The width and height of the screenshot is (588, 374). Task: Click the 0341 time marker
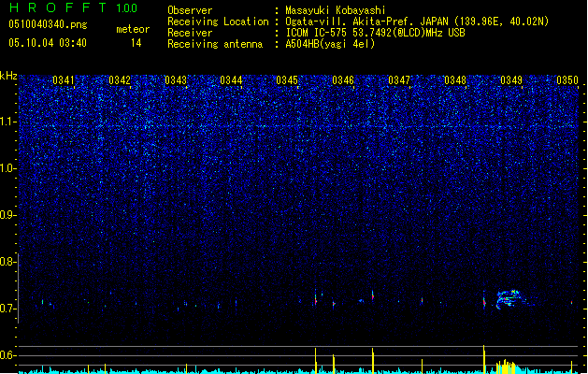64,80
